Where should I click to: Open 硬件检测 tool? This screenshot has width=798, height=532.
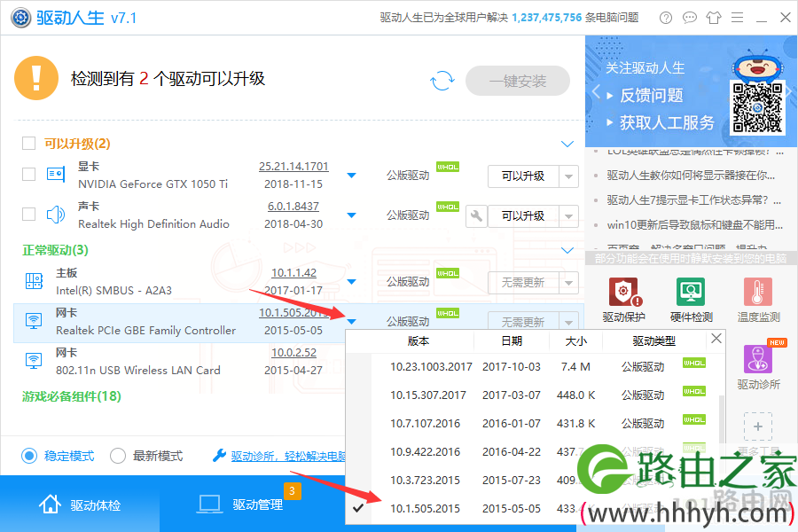click(x=691, y=301)
